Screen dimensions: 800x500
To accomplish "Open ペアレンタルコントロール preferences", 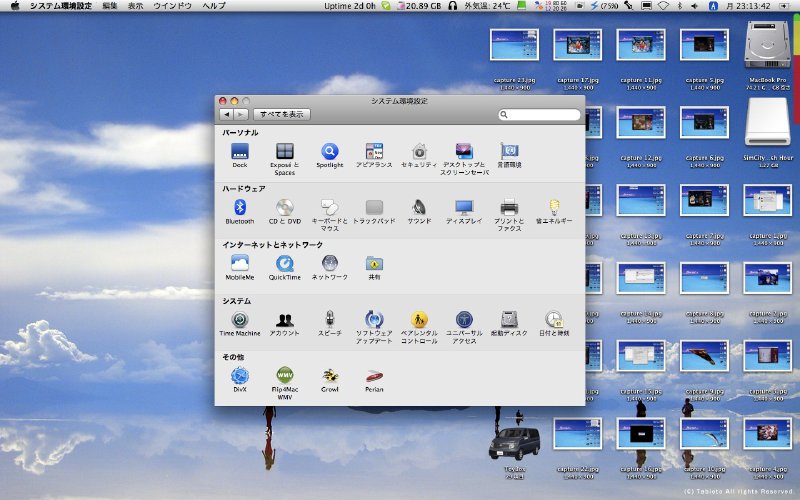I will coord(419,320).
